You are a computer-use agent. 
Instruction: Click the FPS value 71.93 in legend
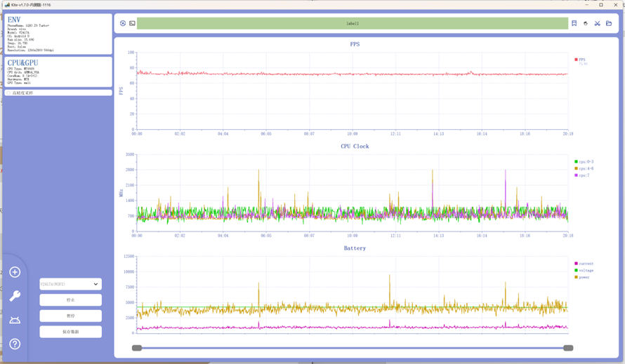click(x=583, y=64)
